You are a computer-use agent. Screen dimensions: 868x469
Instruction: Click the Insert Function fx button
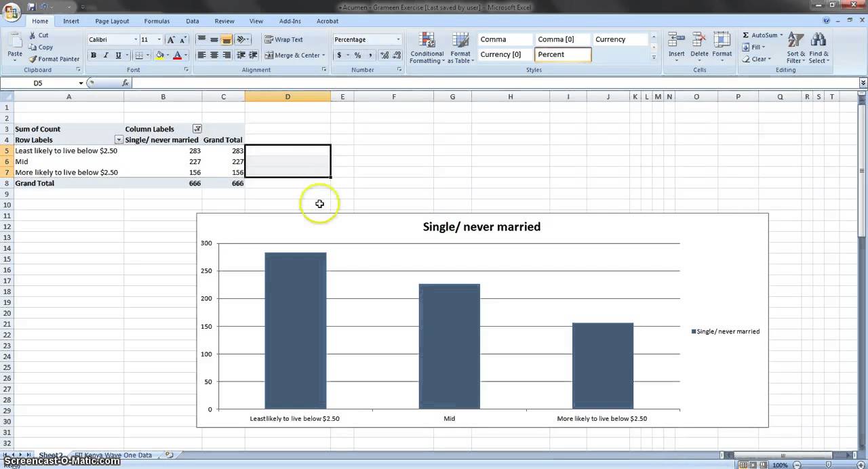[x=125, y=83]
